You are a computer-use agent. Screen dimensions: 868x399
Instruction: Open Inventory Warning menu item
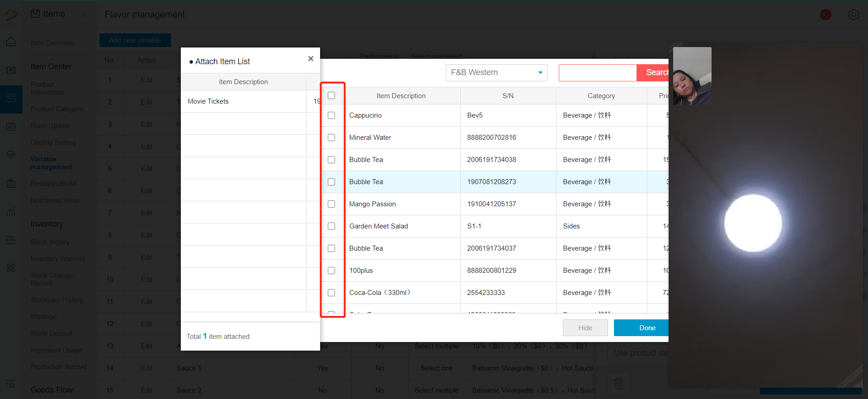tap(58, 259)
